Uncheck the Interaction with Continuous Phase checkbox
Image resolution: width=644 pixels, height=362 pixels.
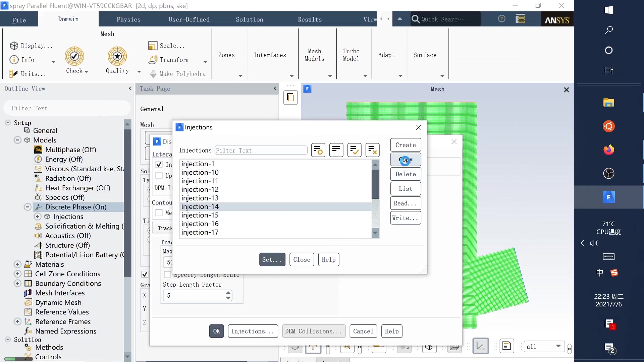tap(159, 165)
